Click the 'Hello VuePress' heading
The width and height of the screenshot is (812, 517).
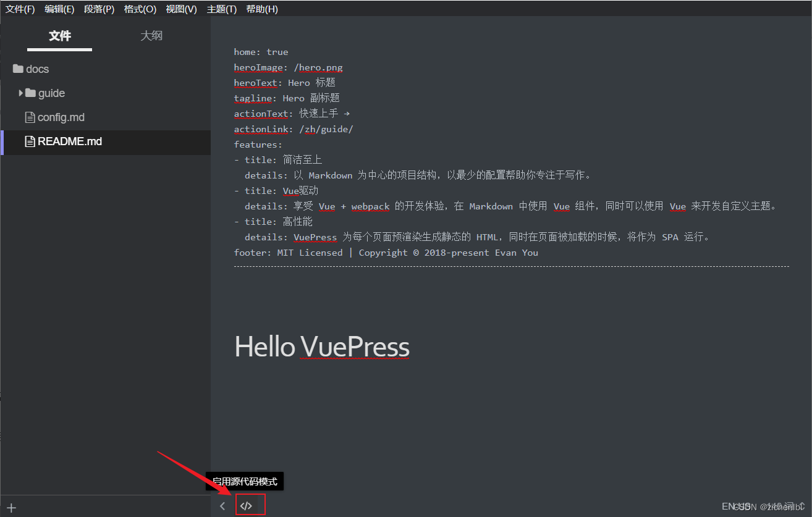322,347
